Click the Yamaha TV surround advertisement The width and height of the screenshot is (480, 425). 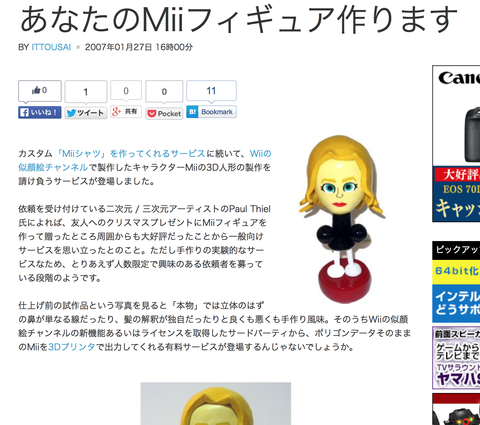(456, 358)
